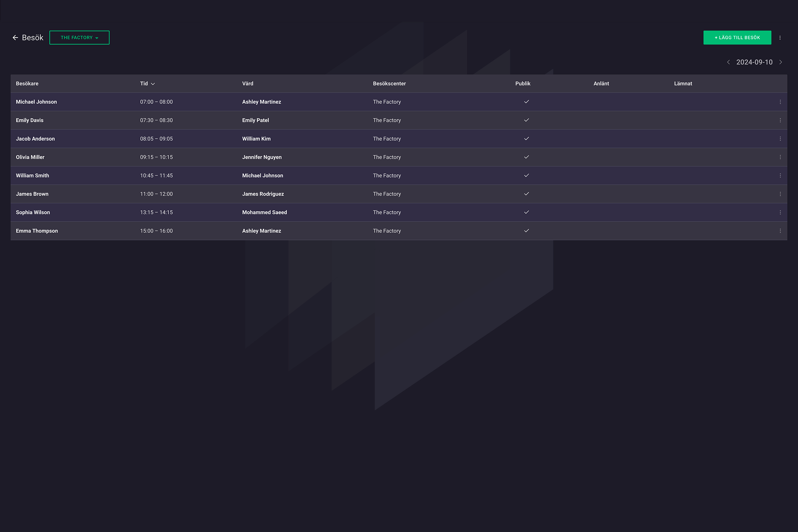This screenshot has height=532, width=798.
Task: Open row options for Emma Thompson's visit
Action: pos(780,231)
